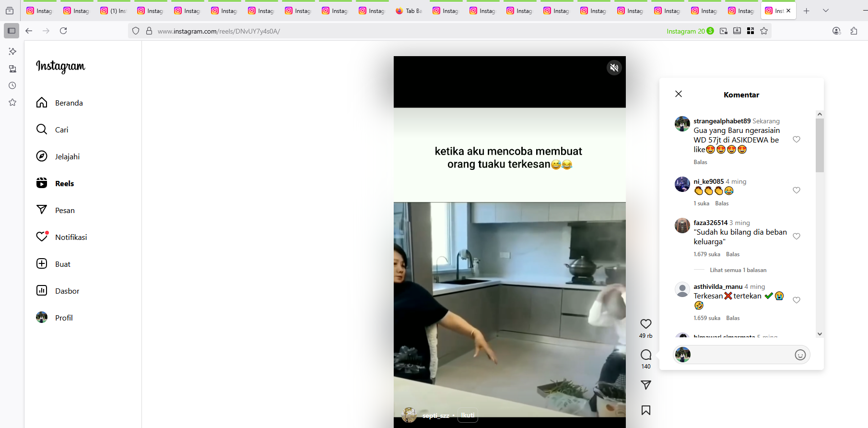
Task: Expand the list all tabs chevron
Action: [826, 11]
